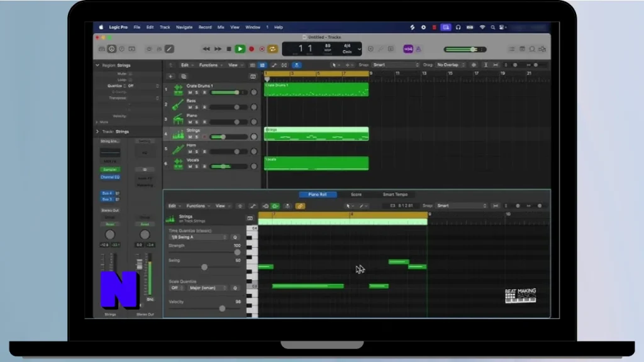Screen dimensions: 644x362
Task: Adjust the Velocity slider in Piano Roll
Action: click(x=222, y=308)
